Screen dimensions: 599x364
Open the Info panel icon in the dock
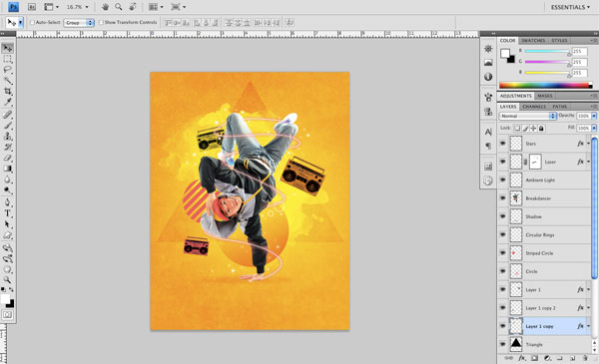488,77
